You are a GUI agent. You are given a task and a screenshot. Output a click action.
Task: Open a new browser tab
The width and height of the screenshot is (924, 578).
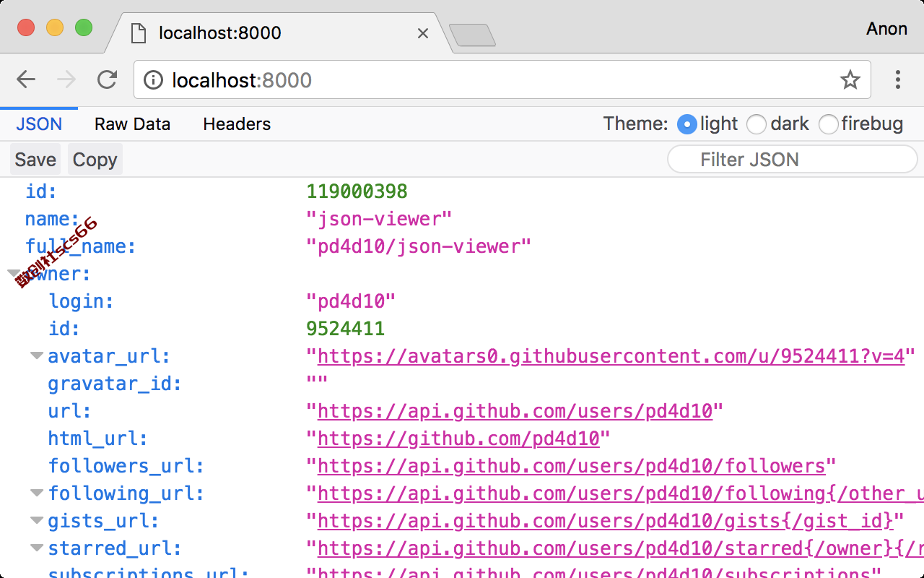(x=473, y=35)
